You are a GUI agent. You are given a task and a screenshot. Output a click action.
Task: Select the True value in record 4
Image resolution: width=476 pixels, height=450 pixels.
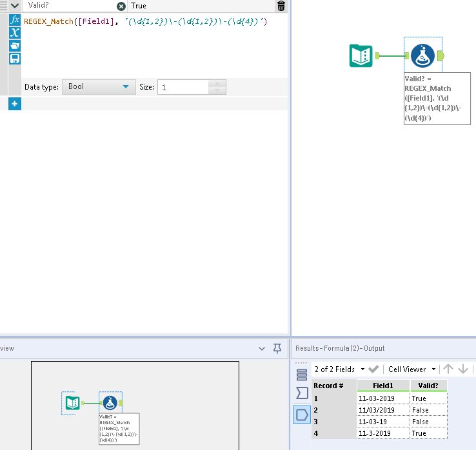tap(428, 433)
